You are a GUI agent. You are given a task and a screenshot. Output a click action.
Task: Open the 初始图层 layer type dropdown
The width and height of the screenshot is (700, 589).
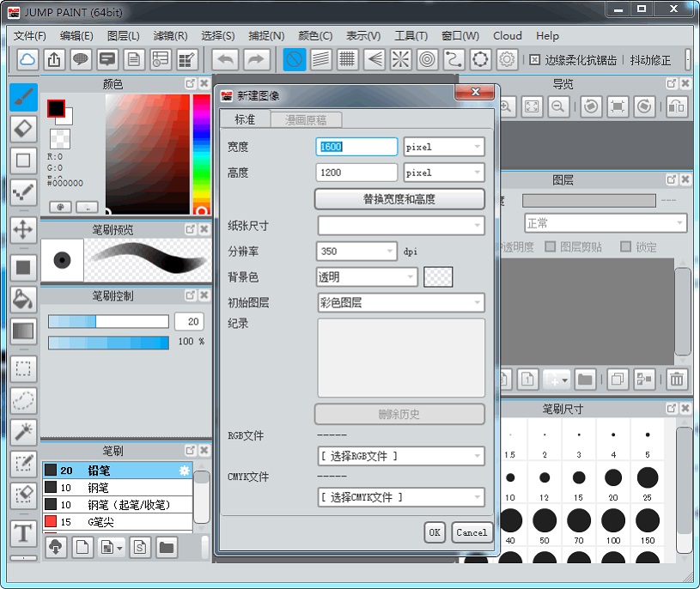pos(399,302)
